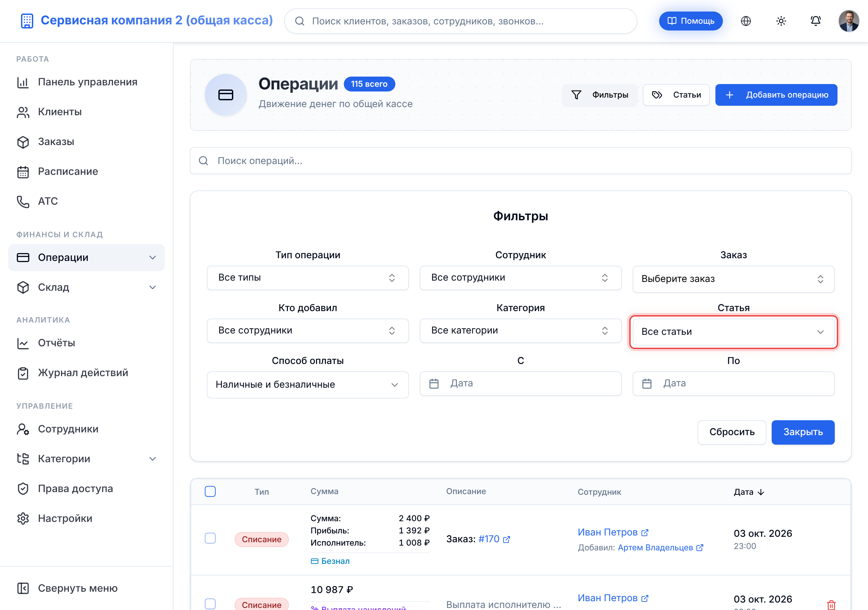The height and width of the screenshot is (610, 868).
Task: Click the calendar icon in the С date field
Action: click(x=434, y=383)
